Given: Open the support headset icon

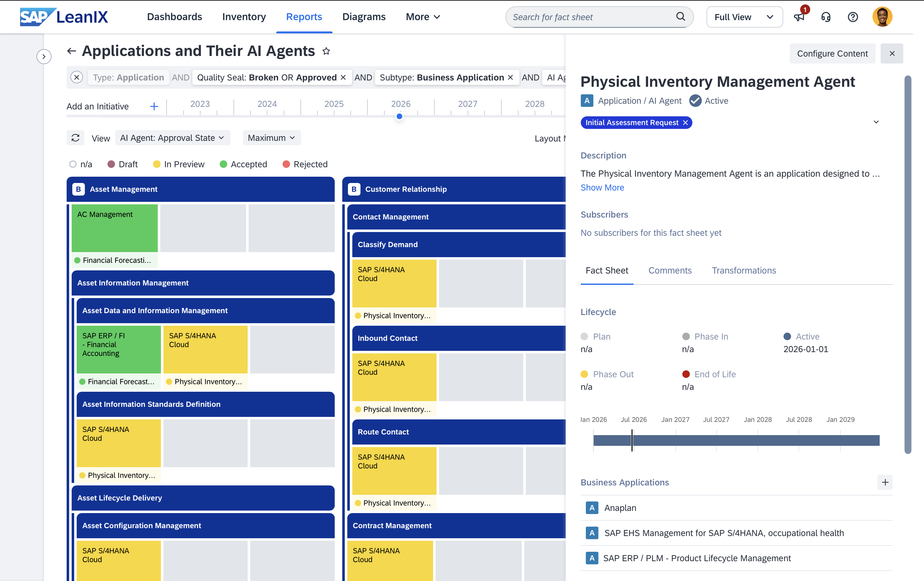Looking at the screenshot, I should click(x=826, y=17).
